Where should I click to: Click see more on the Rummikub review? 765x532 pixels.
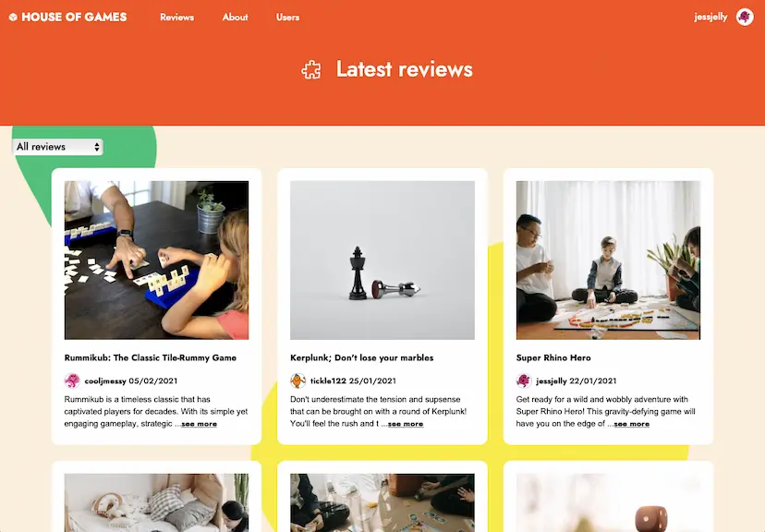[x=199, y=424]
